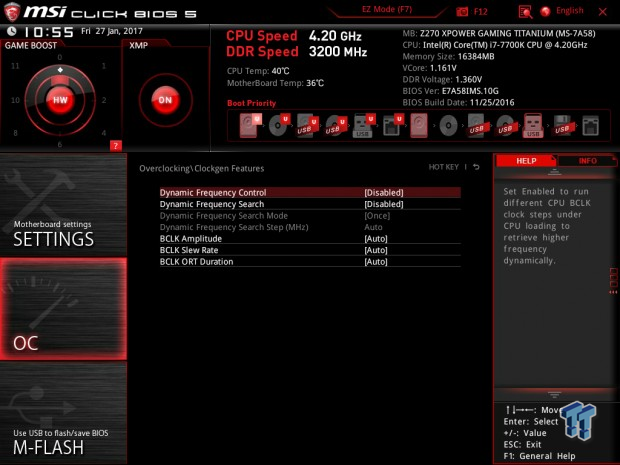
Task: Open BCLK ORT Duration [Auto] value
Action: 376,261
